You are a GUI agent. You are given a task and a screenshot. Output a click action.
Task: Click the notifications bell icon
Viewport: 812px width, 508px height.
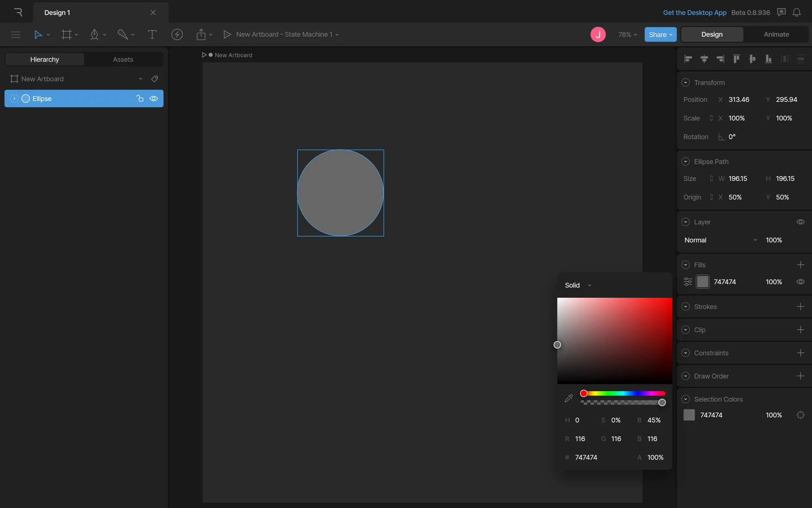796,13
